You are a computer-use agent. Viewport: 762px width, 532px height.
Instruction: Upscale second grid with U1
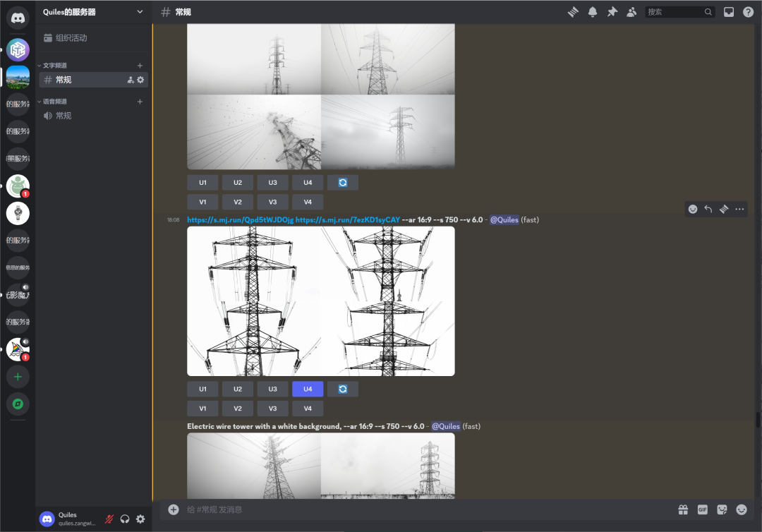click(x=202, y=389)
